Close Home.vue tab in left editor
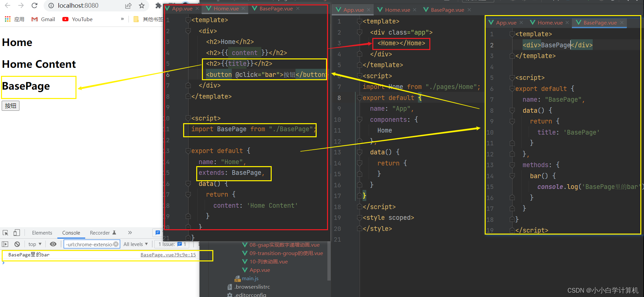Viewport: 644px width, 297px height. [244, 8]
